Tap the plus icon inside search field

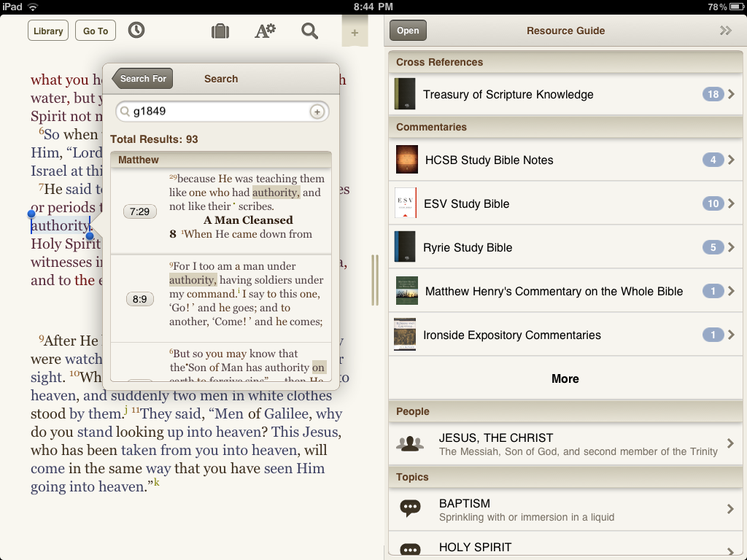[317, 112]
